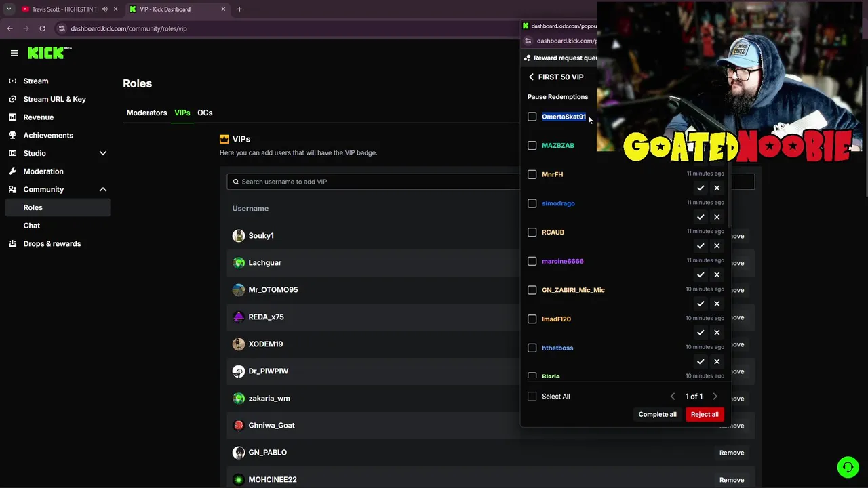The image size is (868, 488).
Task: Toggle the Select All checkbox
Action: 532,396
